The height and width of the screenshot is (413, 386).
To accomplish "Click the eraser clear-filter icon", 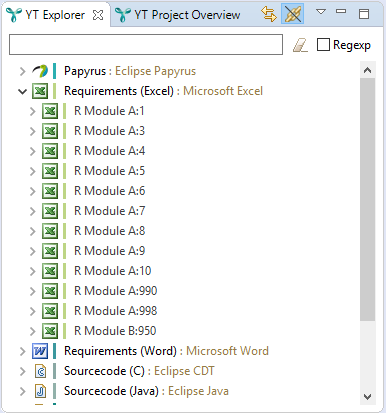I will (300, 45).
